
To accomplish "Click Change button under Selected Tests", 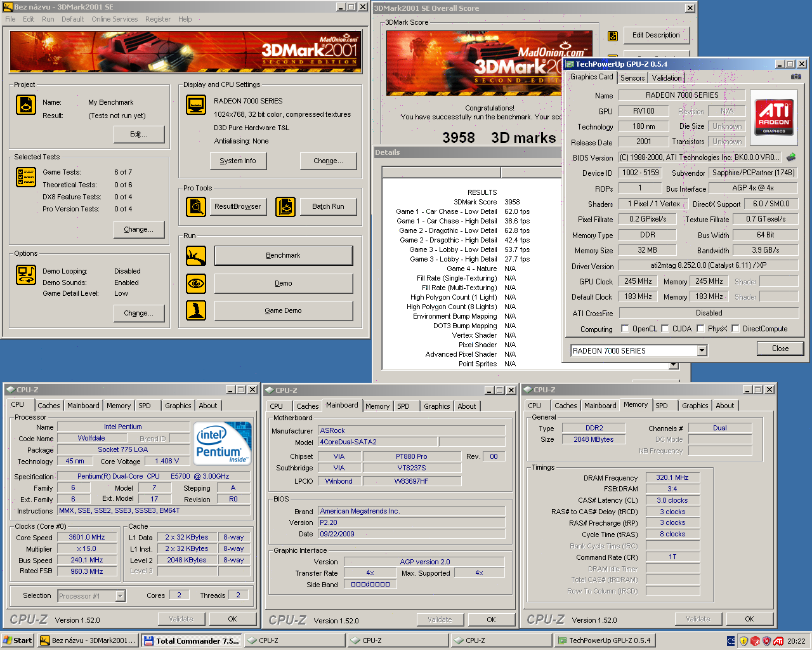I will pos(139,229).
